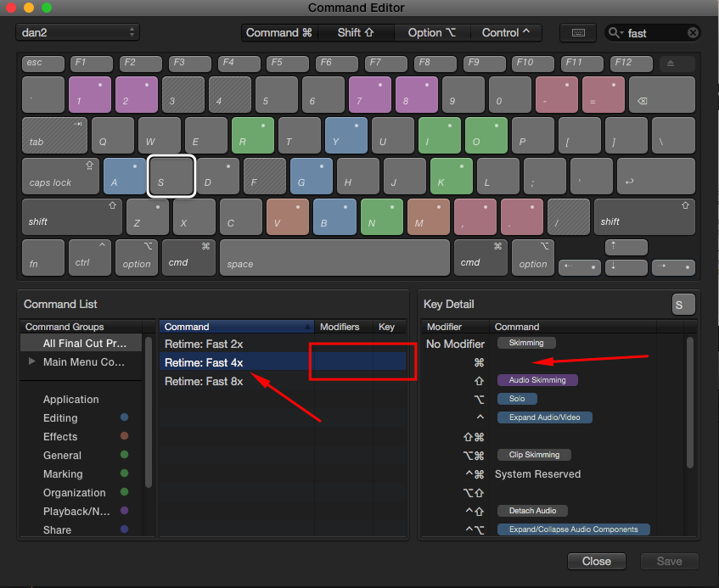
Task: Open the search magnifier options menu
Action: 615,33
